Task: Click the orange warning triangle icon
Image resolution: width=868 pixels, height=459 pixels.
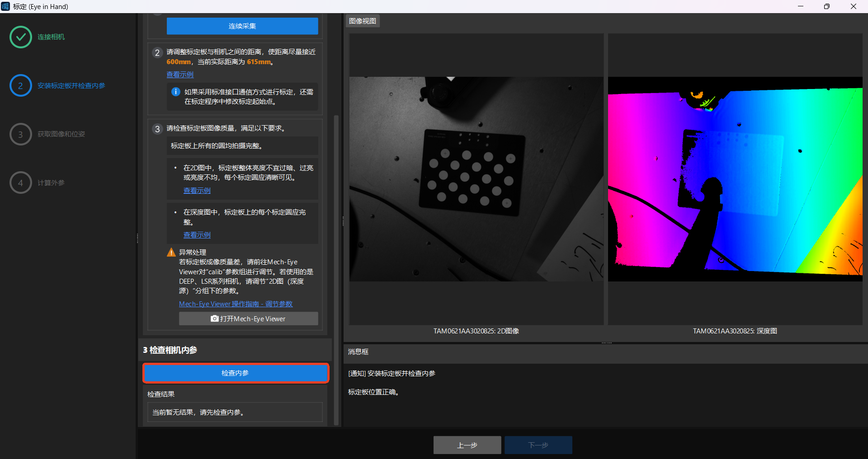Action: pos(171,252)
